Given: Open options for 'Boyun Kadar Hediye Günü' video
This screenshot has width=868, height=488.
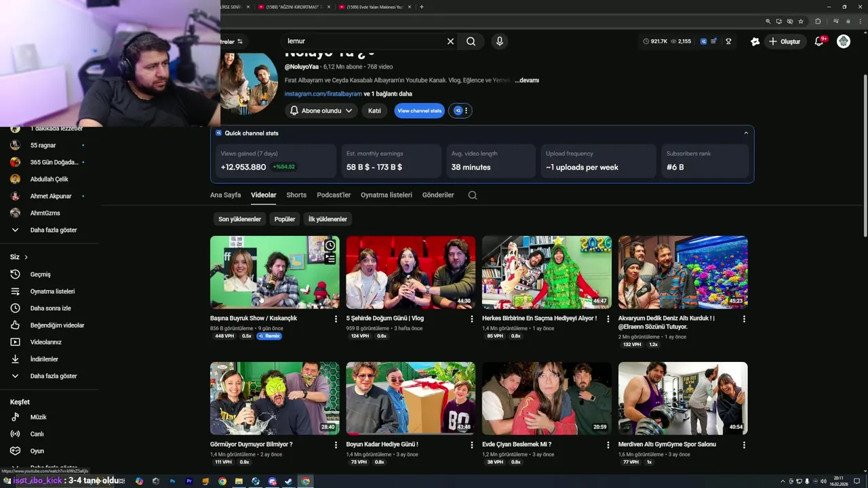Looking at the screenshot, I should (472, 445).
